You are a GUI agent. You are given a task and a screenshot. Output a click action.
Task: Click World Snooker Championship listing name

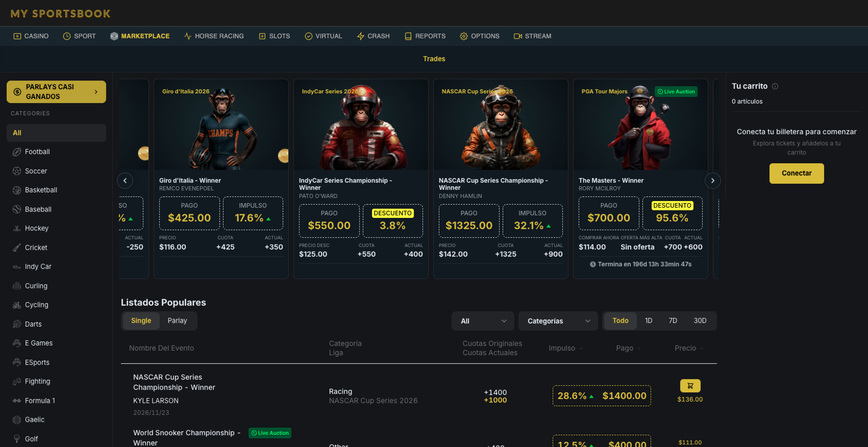click(x=187, y=438)
